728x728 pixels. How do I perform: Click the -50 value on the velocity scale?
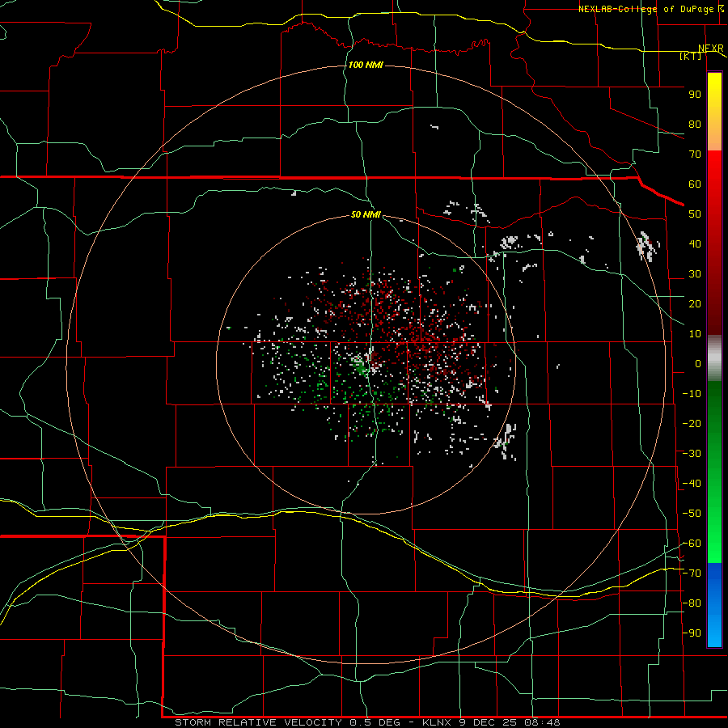pos(692,514)
